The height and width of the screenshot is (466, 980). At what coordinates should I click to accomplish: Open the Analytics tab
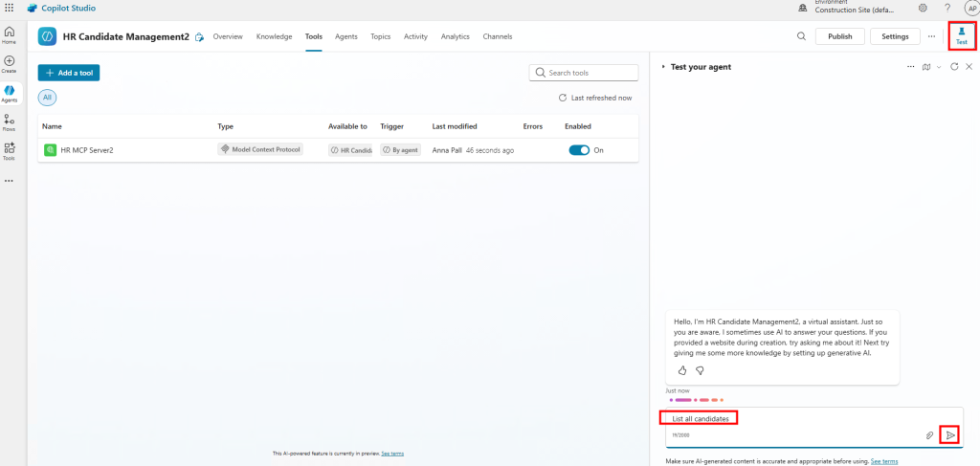(x=455, y=36)
